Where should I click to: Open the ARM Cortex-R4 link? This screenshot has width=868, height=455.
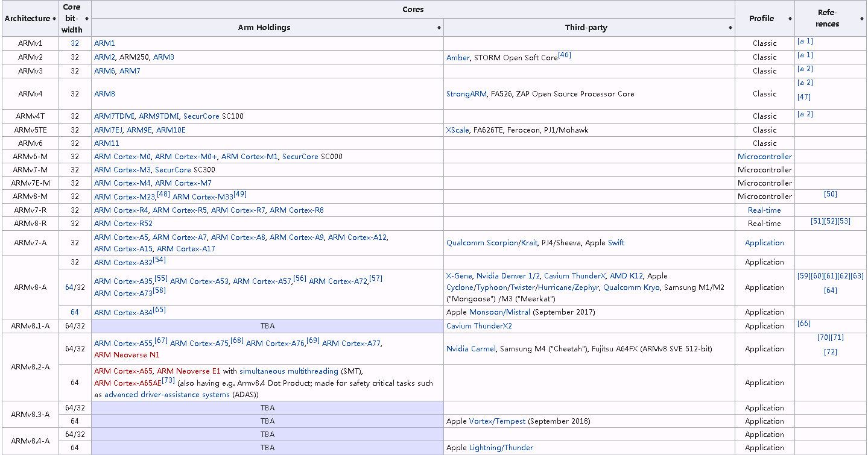pyautogui.click(x=121, y=210)
